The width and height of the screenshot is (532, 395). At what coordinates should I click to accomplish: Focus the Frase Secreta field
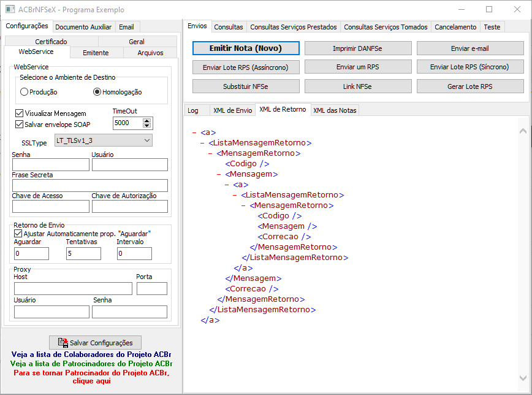pyautogui.click(x=90, y=185)
